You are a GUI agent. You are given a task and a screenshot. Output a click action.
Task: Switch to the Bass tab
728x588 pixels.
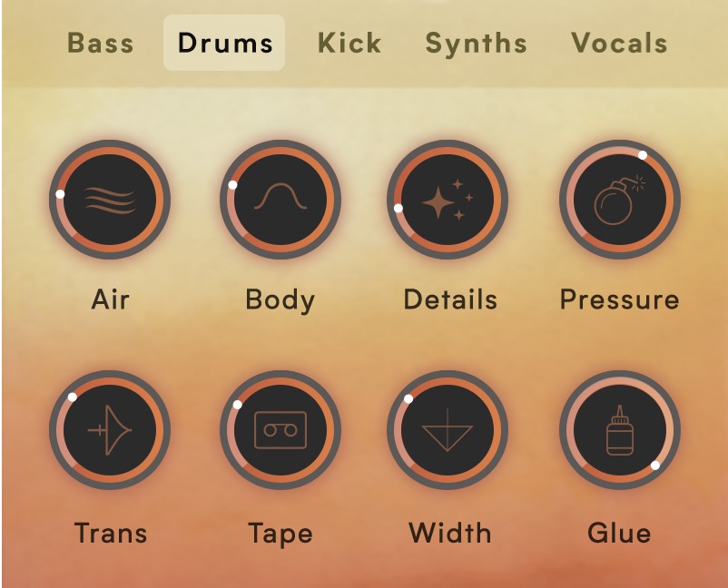click(x=101, y=44)
